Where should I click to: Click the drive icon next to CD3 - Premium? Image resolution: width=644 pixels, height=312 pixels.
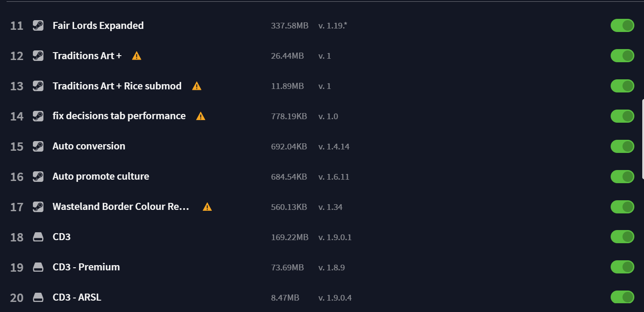38,267
